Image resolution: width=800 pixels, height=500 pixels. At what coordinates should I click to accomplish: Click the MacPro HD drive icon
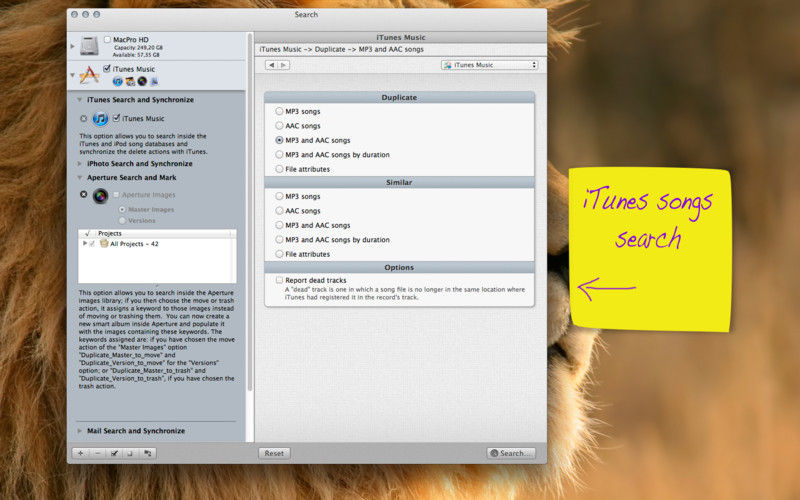[89, 45]
